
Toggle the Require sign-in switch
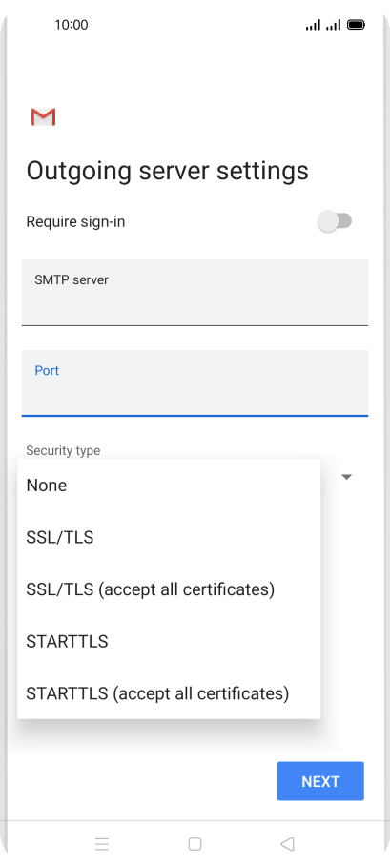(334, 221)
